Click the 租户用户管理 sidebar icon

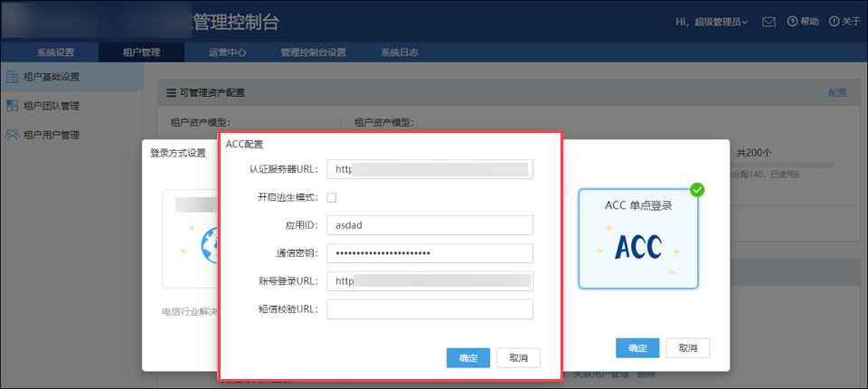click(x=13, y=135)
